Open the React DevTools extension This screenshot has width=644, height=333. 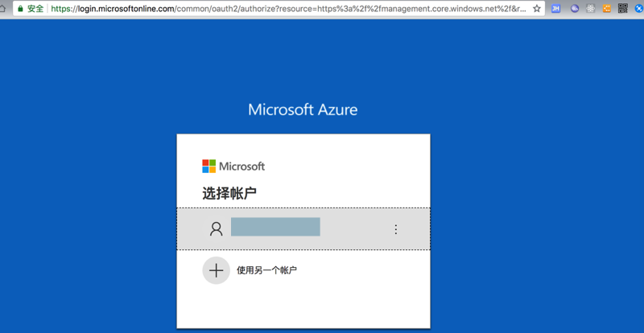point(591,8)
